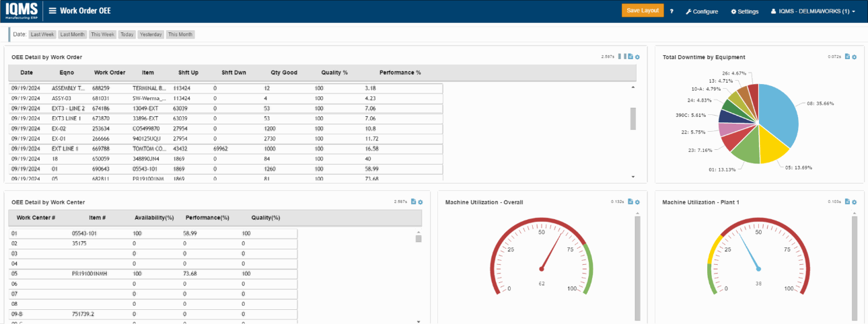Open the Settings menu
Image resolution: width=868 pixels, height=324 pixels.
point(744,11)
